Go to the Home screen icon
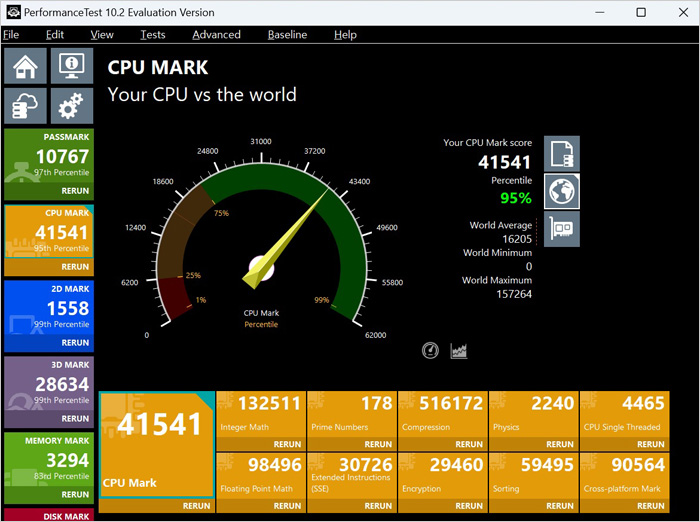The height and width of the screenshot is (522, 700). [25, 66]
